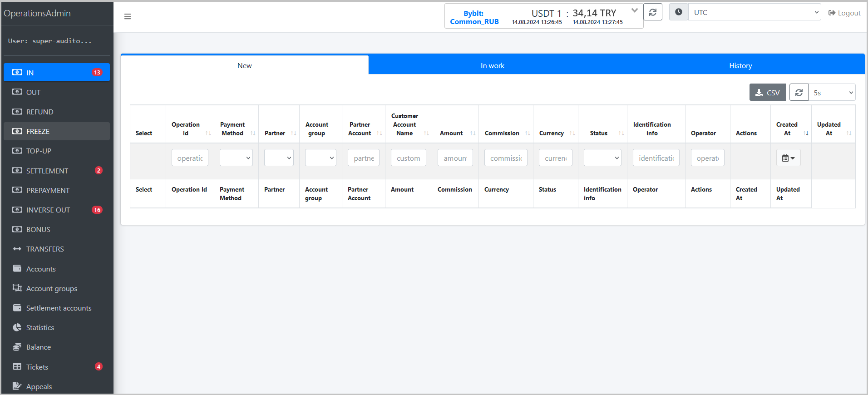The height and width of the screenshot is (395, 868).
Task: Open SETTLEMENT operations
Action: point(57,171)
